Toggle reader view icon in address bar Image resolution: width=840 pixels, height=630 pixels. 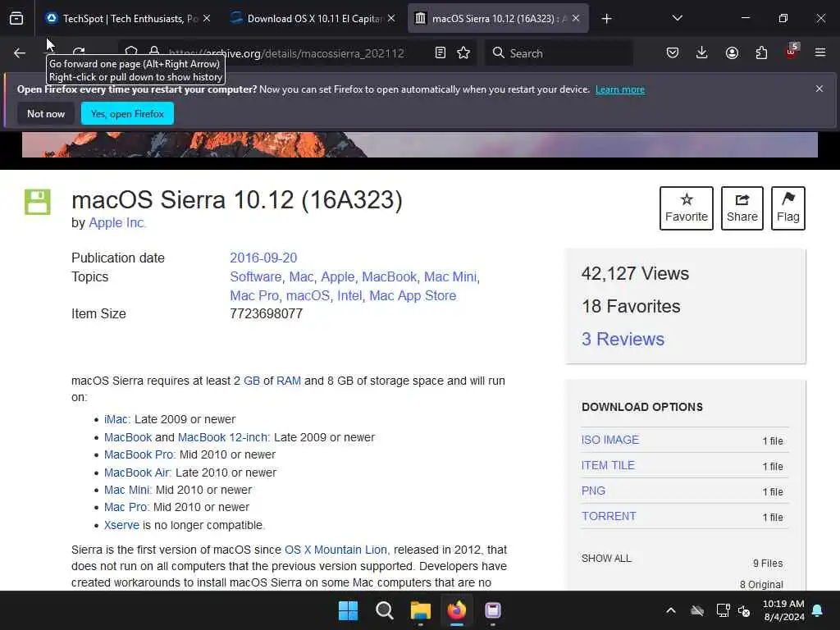[441, 53]
